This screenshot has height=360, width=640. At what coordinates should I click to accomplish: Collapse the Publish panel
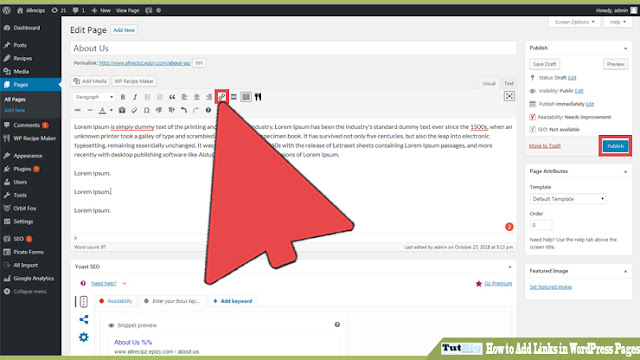click(x=625, y=48)
